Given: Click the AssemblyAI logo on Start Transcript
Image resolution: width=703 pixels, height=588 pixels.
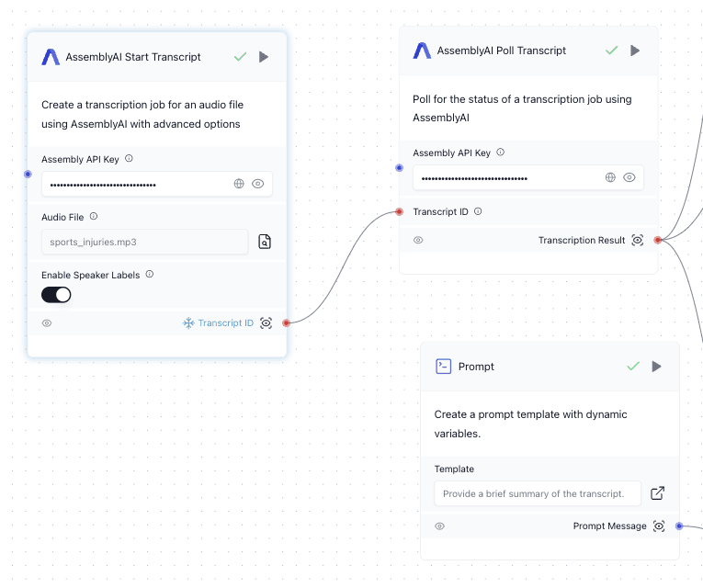Looking at the screenshot, I should coord(51,57).
